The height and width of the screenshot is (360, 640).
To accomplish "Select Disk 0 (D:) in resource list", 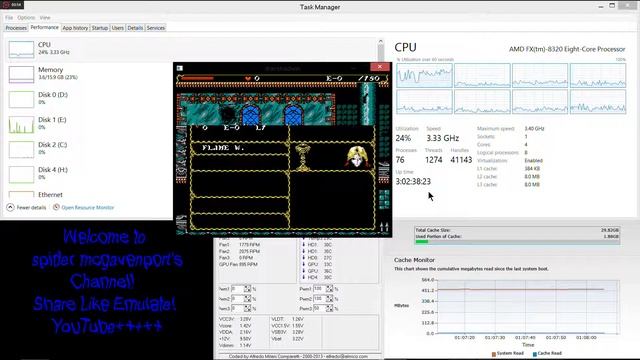I will [90, 99].
